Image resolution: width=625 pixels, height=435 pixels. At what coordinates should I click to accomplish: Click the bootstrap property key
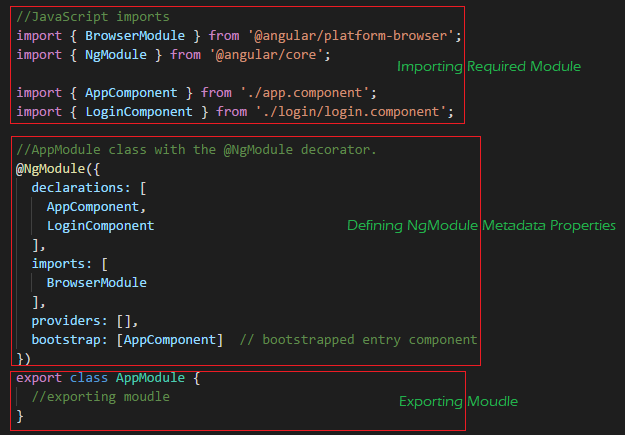coord(66,340)
